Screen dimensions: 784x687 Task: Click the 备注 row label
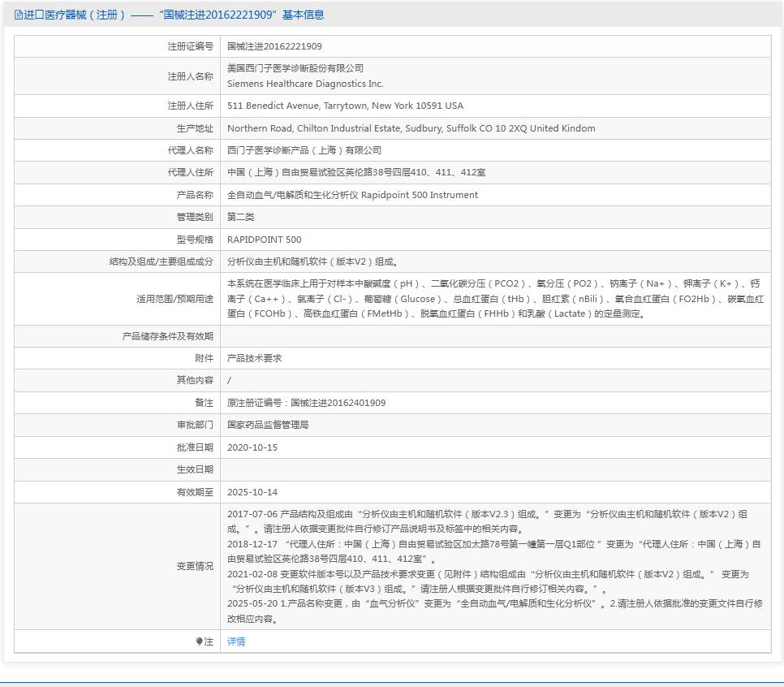(x=204, y=403)
